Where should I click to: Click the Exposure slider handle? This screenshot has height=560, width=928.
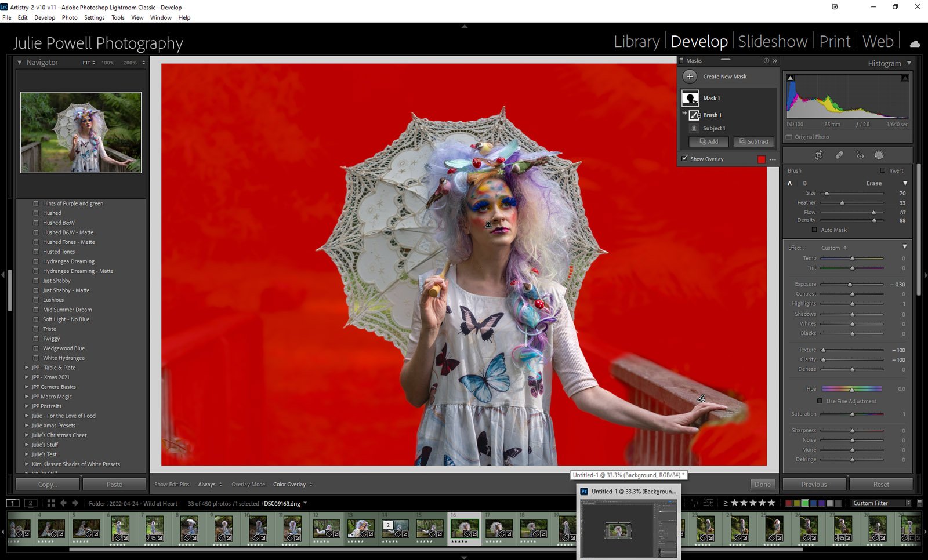click(x=850, y=285)
